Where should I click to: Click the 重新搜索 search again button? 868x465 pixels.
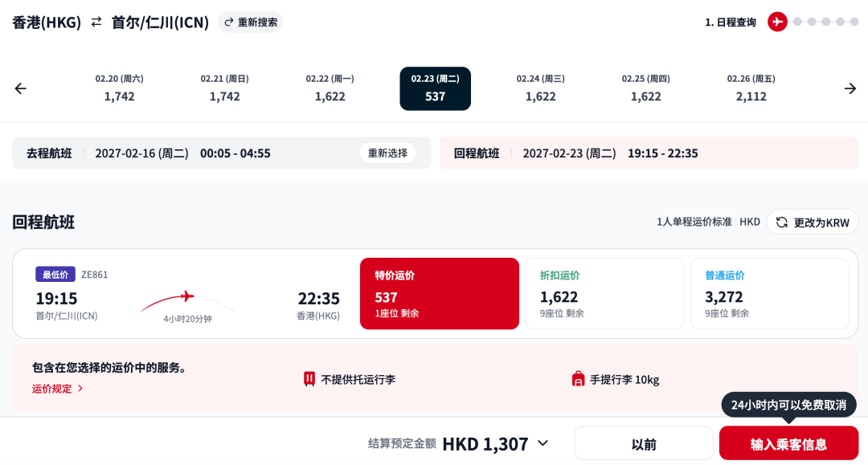tap(251, 22)
